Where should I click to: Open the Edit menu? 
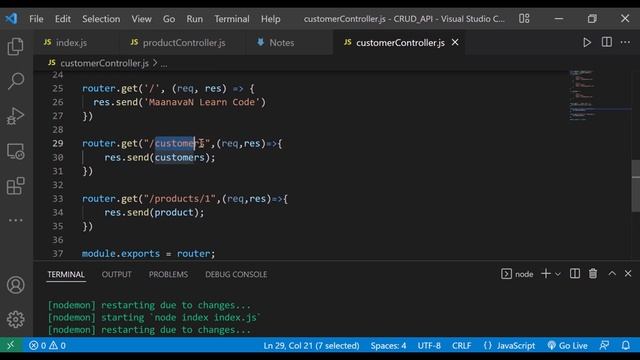coord(62,19)
